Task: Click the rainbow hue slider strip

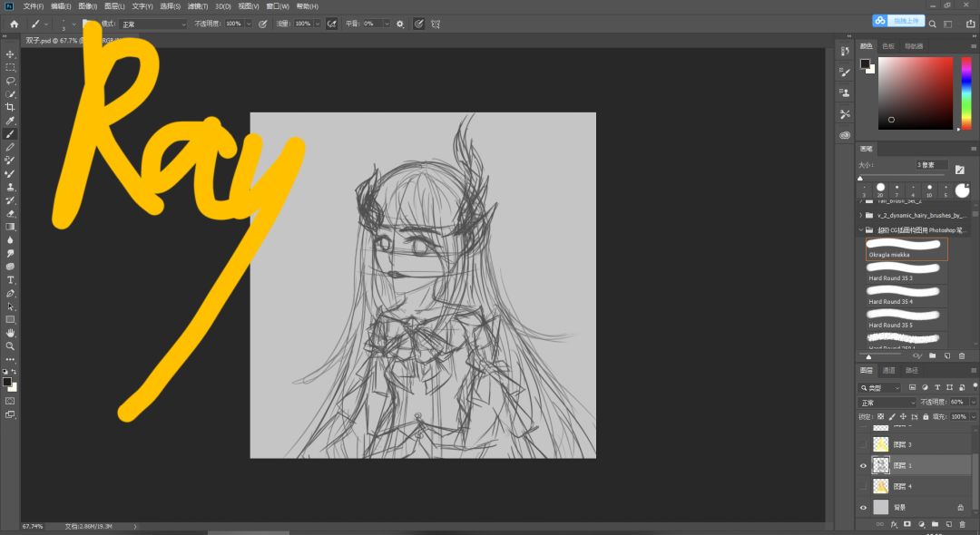Action: coord(965,93)
